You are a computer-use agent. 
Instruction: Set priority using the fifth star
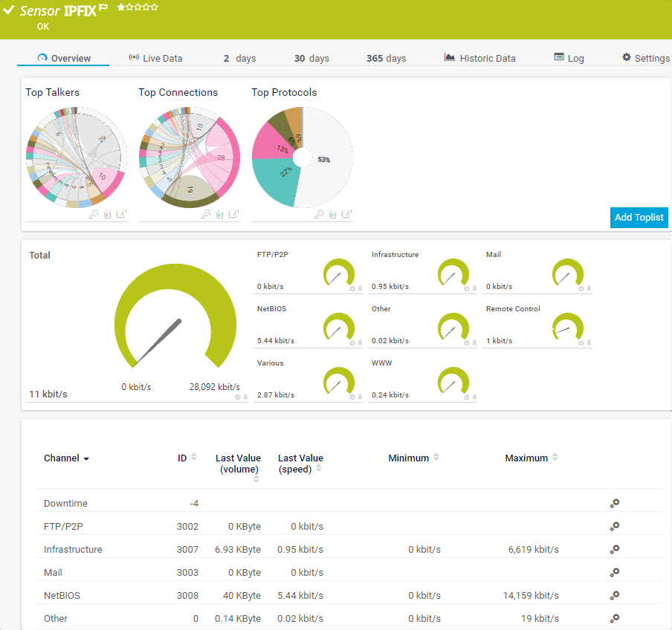(x=155, y=7)
